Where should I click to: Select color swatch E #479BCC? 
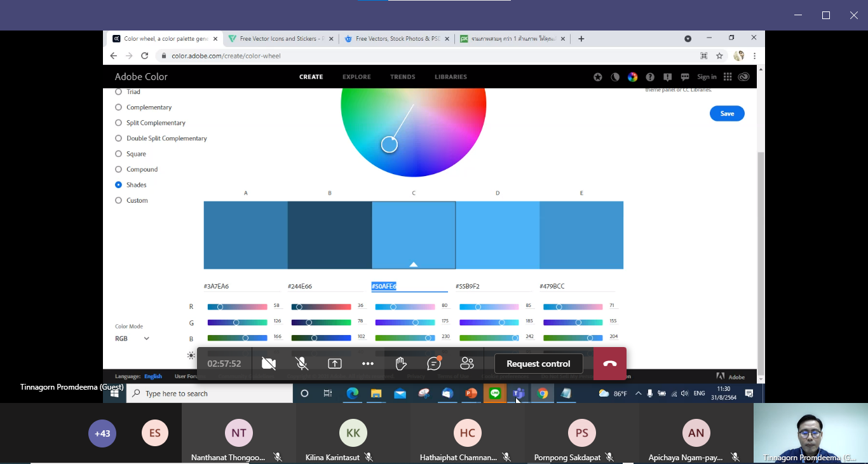tap(581, 235)
